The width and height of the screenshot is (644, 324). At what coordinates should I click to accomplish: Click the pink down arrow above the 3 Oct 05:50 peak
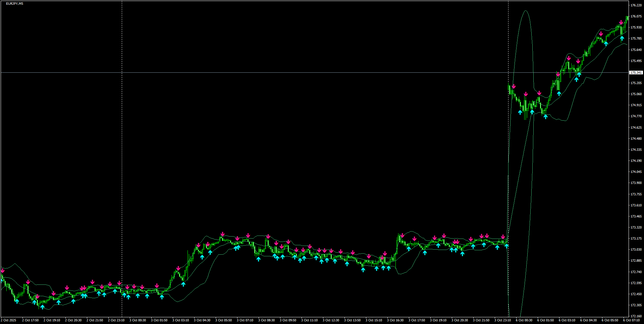[222, 234]
